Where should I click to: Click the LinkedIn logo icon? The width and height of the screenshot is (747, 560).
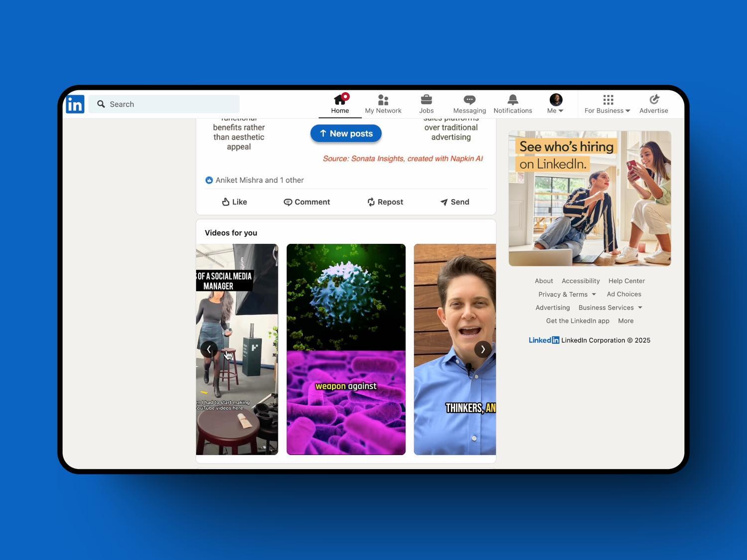(75, 104)
